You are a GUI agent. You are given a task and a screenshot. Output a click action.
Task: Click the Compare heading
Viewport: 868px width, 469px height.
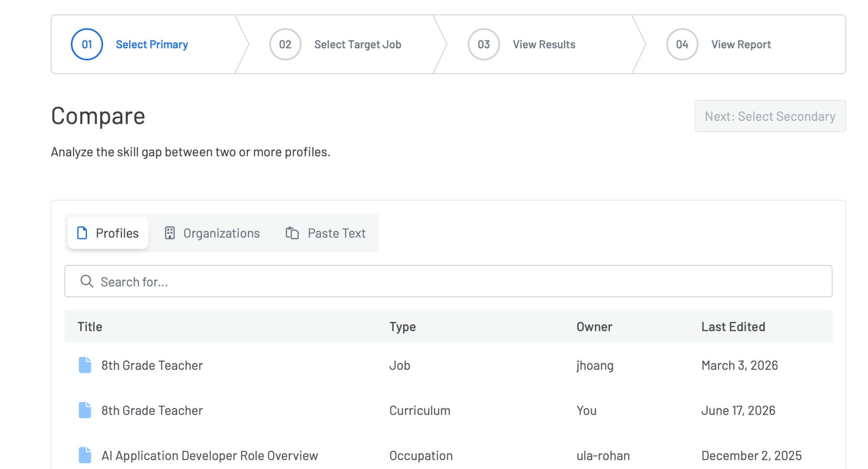(98, 116)
